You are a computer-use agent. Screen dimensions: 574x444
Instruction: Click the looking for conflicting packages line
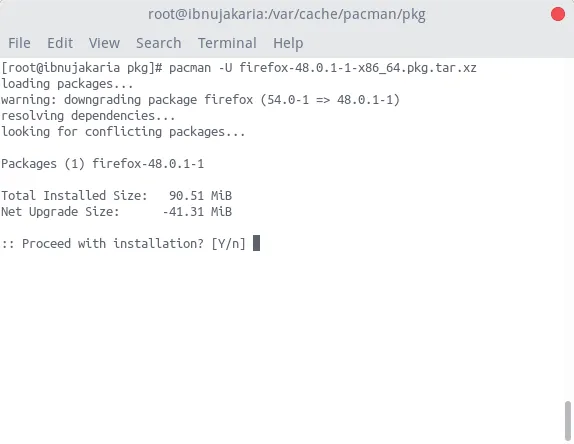pyautogui.click(x=123, y=132)
